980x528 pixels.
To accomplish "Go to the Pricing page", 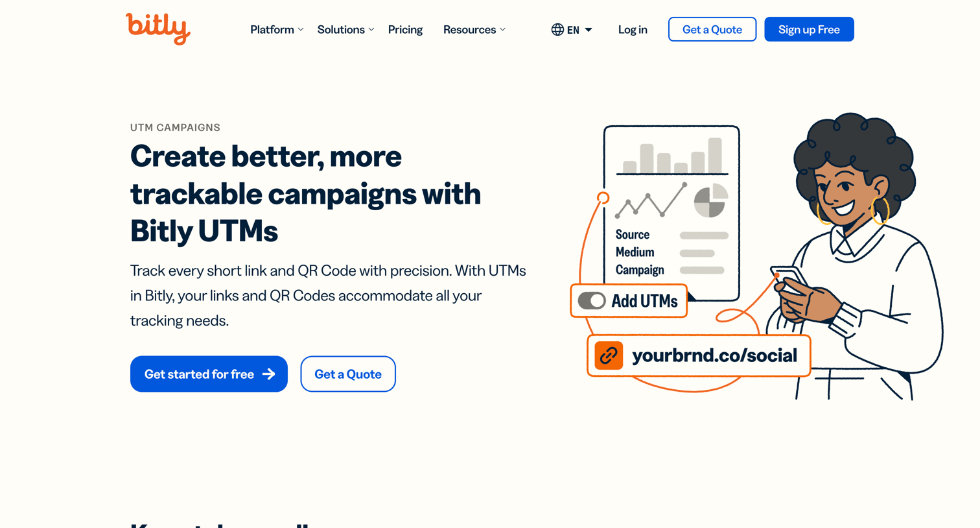I will pyautogui.click(x=405, y=30).
